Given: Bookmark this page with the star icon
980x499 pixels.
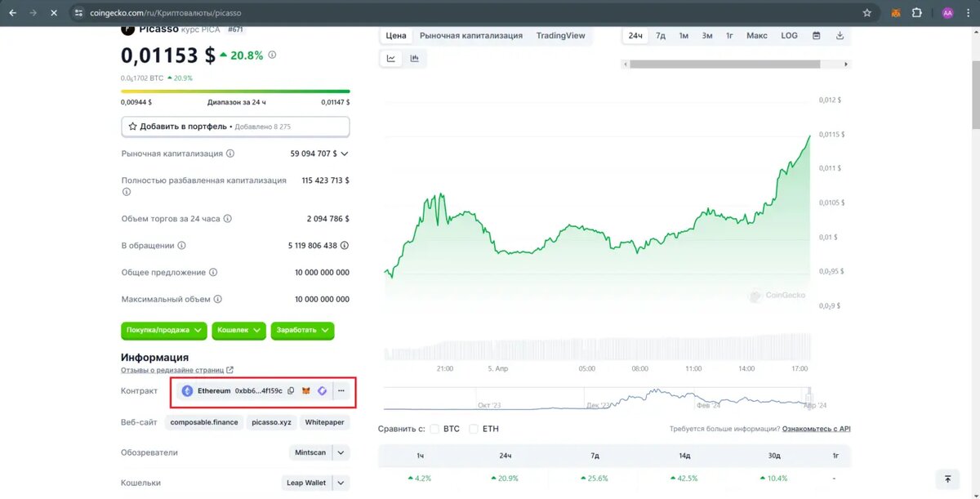Looking at the screenshot, I should click(867, 13).
